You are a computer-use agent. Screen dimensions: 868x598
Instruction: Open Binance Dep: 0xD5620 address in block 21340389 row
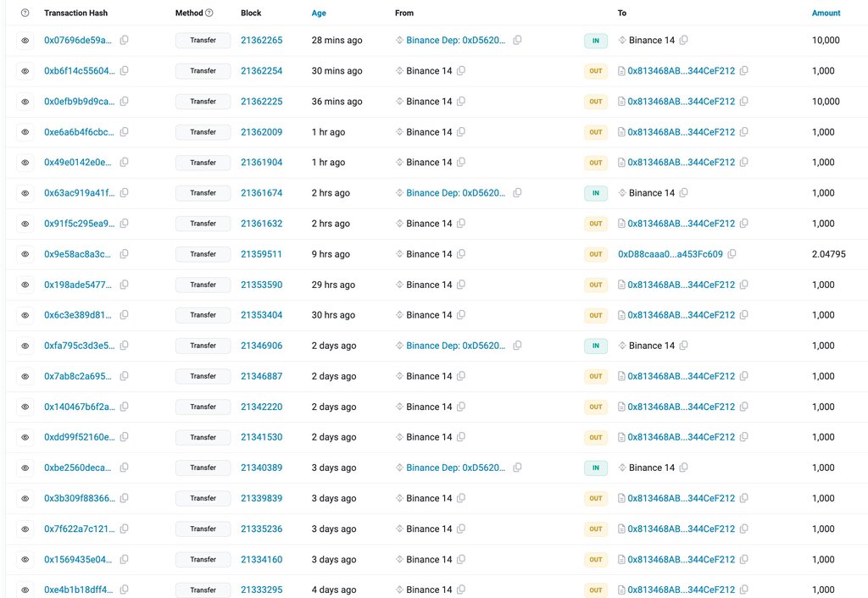click(455, 468)
